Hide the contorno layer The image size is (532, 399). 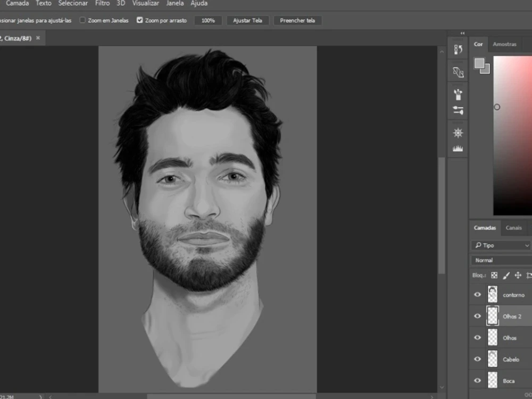click(x=477, y=295)
